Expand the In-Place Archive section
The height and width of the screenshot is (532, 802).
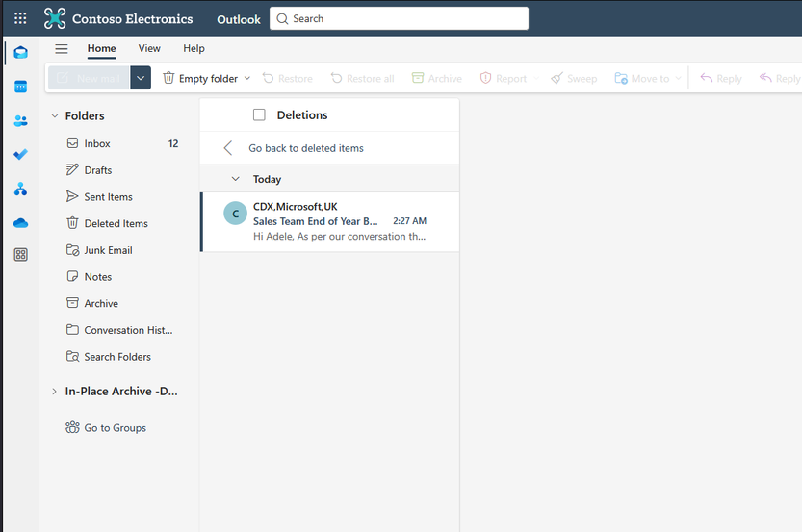pyautogui.click(x=54, y=392)
